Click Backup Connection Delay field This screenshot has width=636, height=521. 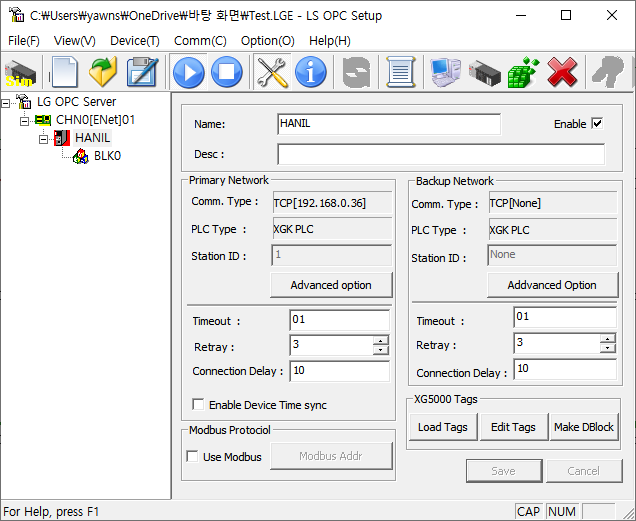565,369
